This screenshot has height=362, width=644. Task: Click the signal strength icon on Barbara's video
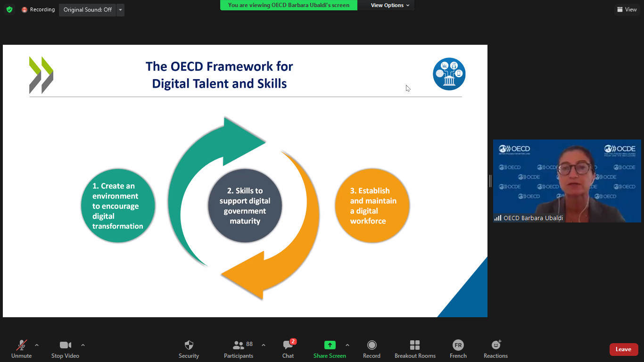point(498,218)
